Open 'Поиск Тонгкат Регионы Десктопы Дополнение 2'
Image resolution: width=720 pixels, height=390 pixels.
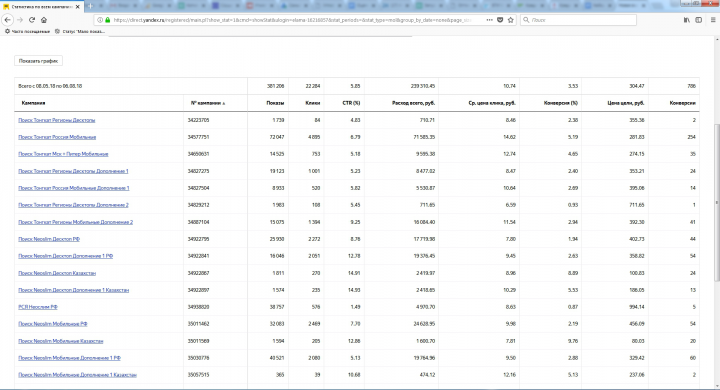coord(73,205)
